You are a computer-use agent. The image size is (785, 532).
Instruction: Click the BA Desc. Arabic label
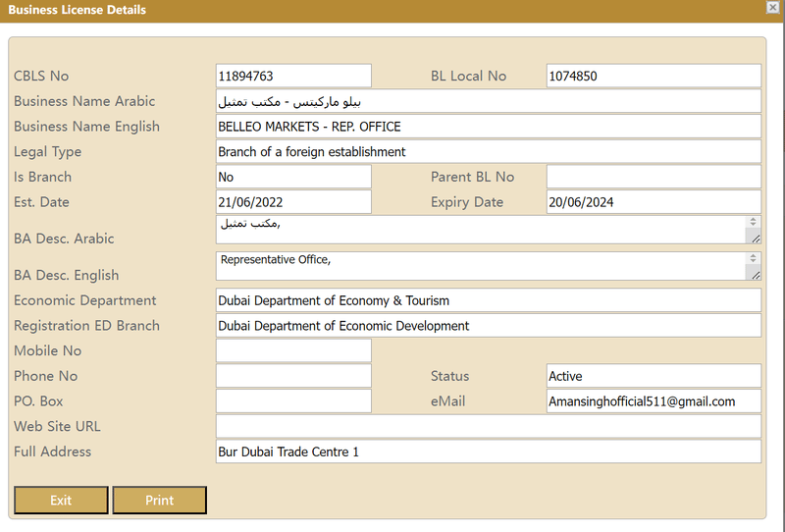pos(64,239)
